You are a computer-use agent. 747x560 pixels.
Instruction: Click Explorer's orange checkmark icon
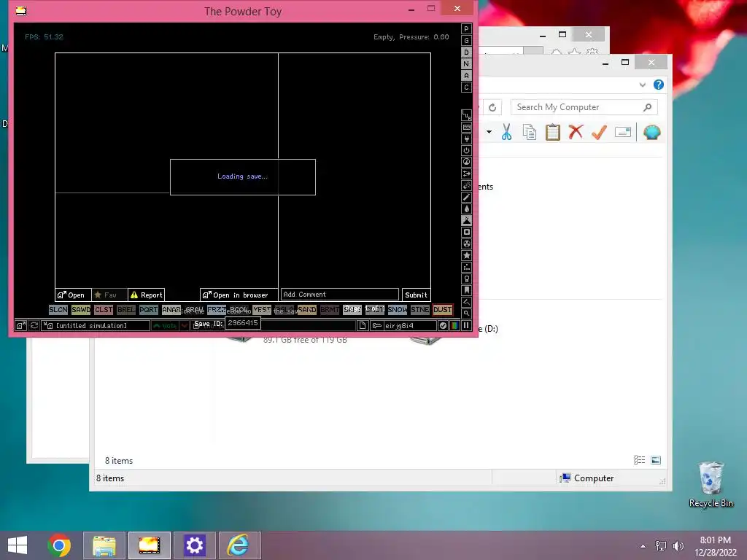(600, 132)
